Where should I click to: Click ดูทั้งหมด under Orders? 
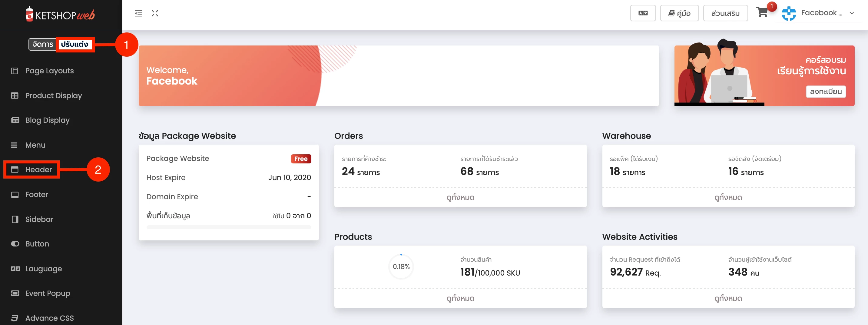[460, 197]
